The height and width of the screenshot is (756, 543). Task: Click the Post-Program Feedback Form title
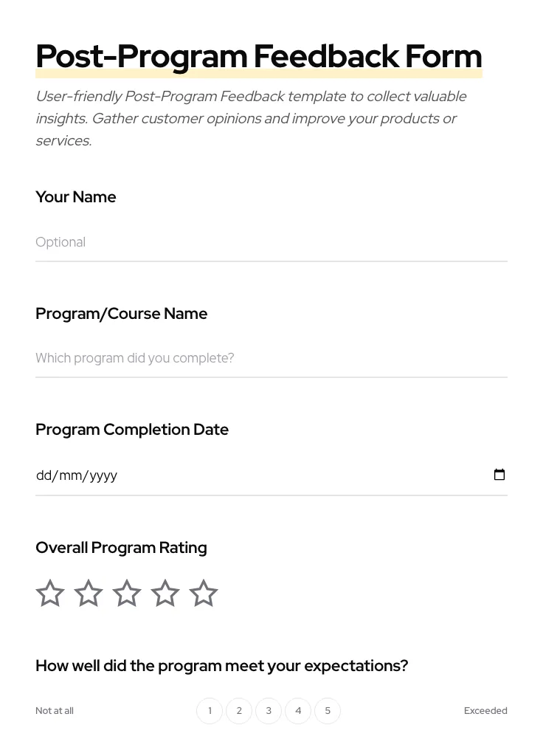click(x=258, y=55)
